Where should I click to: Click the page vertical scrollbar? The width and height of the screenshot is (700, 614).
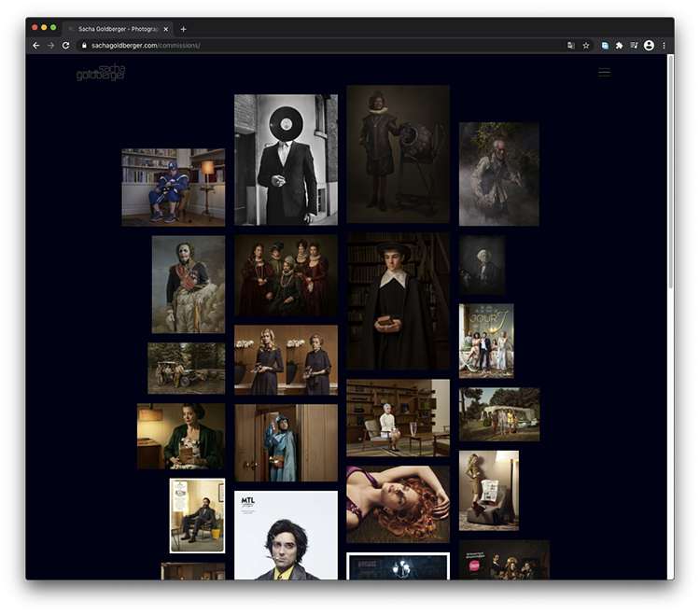click(670, 187)
